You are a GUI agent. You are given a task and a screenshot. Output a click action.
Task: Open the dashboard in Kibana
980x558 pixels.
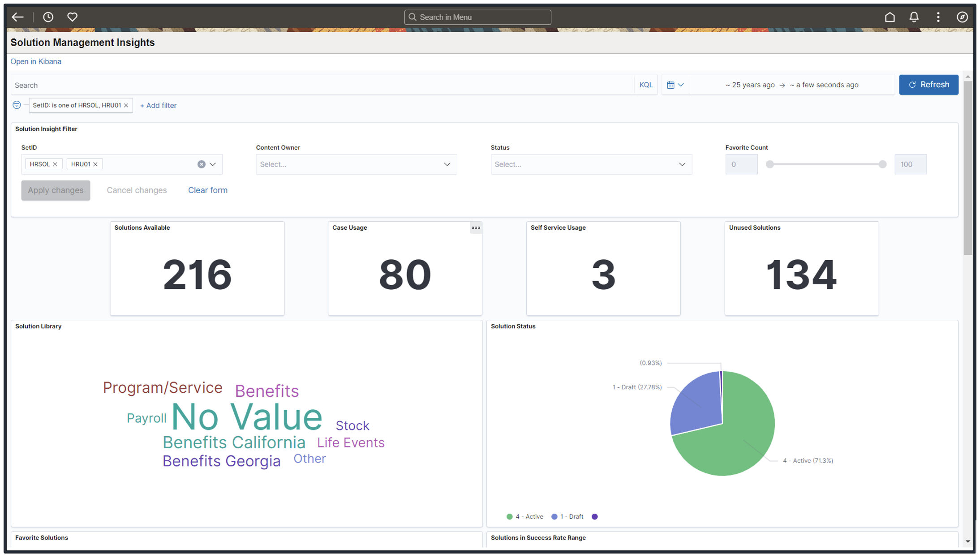pos(36,61)
